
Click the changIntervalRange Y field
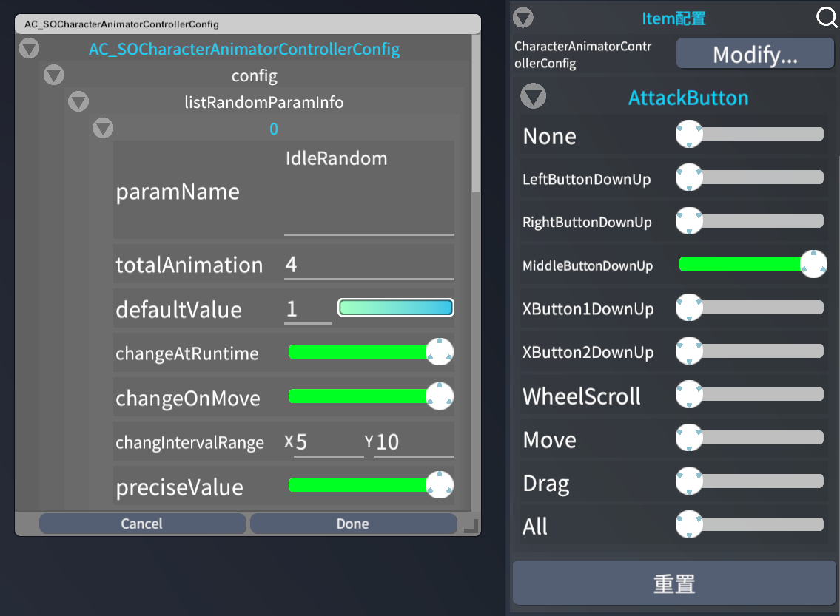(414, 443)
